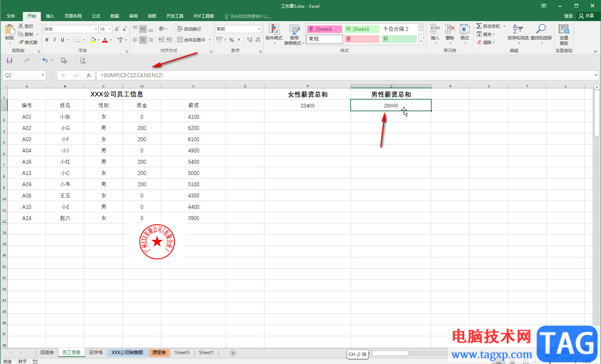Screen dimensions: 601x364
Task: Switch to the 视图 View ribbon tab
Action: tap(152, 16)
